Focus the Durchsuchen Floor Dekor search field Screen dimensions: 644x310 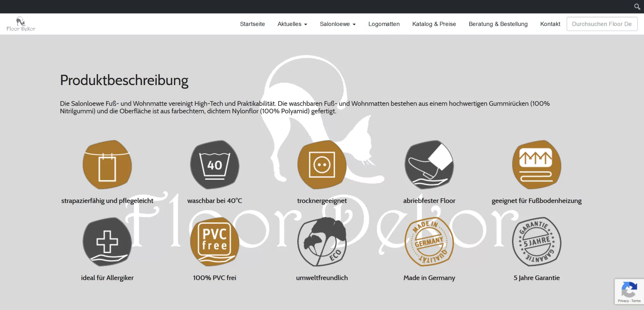pos(602,24)
